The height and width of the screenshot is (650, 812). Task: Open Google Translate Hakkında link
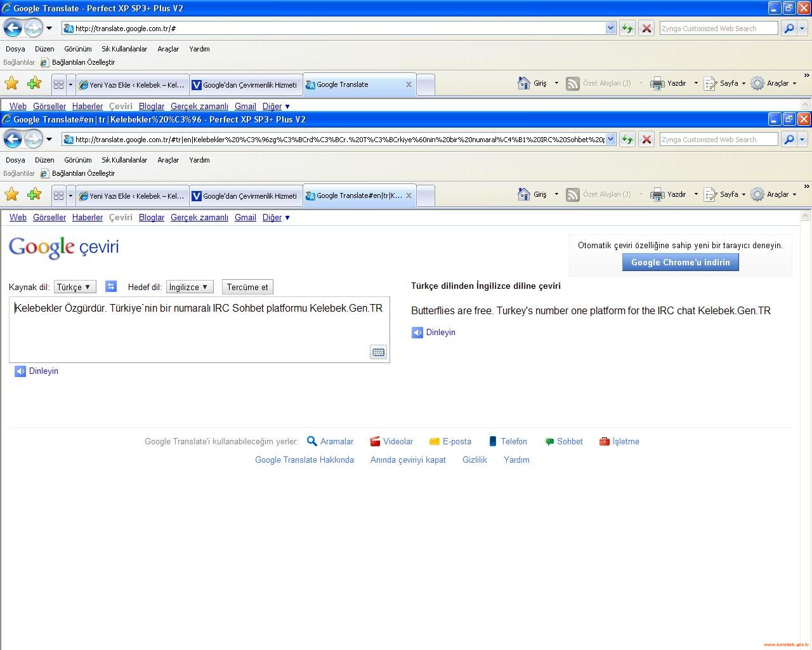click(304, 460)
